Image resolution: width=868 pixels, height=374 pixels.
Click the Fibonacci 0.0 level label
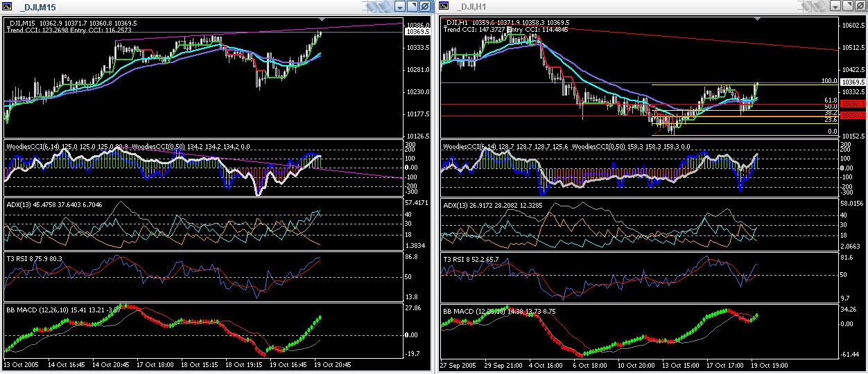click(833, 131)
